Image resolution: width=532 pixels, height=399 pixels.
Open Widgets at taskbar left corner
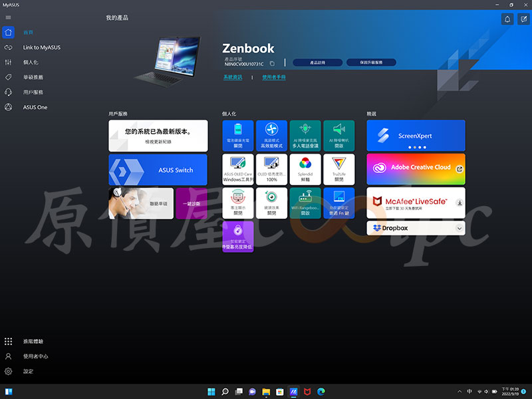9,392
